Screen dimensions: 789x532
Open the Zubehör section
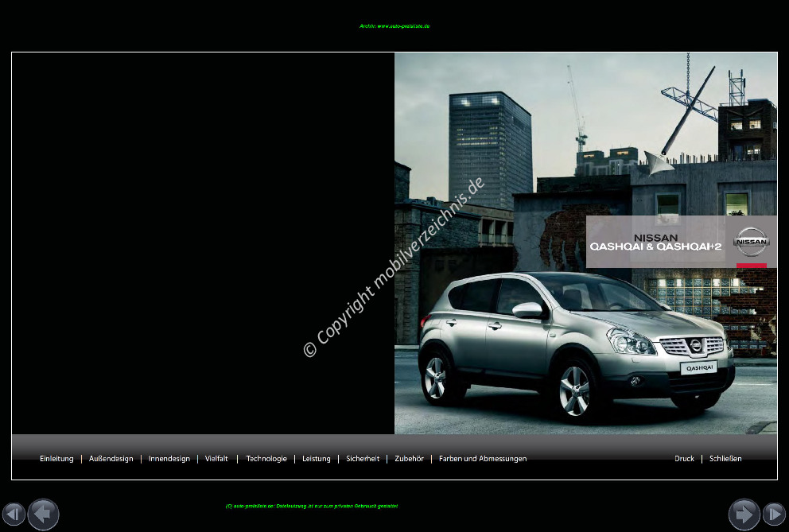click(409, 459)
